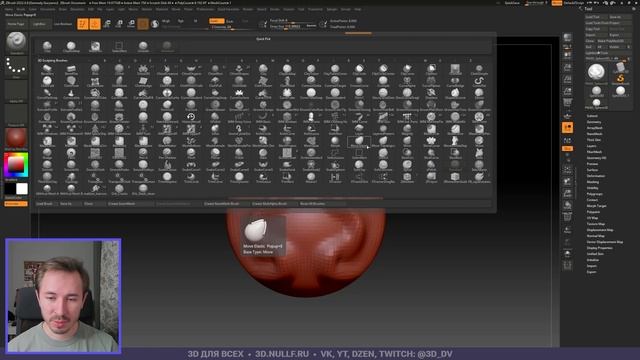Select the SelectLasso brush

coord(335,153)
